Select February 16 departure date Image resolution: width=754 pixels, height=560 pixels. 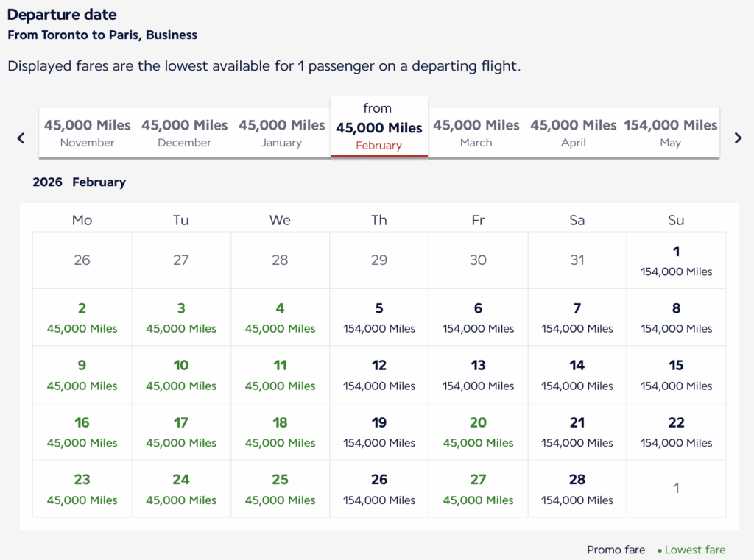coord(82,432)
